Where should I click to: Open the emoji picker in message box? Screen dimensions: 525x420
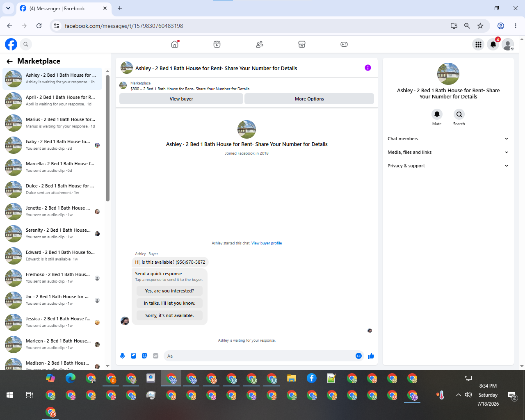358,356
